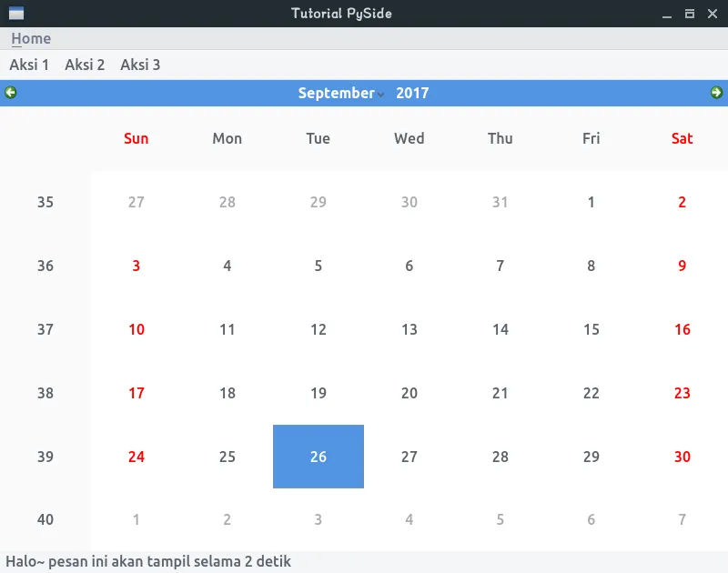This screenshot has height=573, width=728.
Task: Pick September 21 on Thursday
Action: click(x=500, y=393)
